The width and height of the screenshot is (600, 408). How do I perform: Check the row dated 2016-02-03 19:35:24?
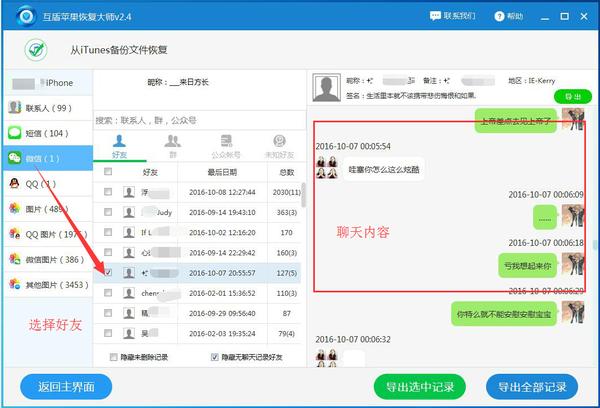(x=108, y=333)
